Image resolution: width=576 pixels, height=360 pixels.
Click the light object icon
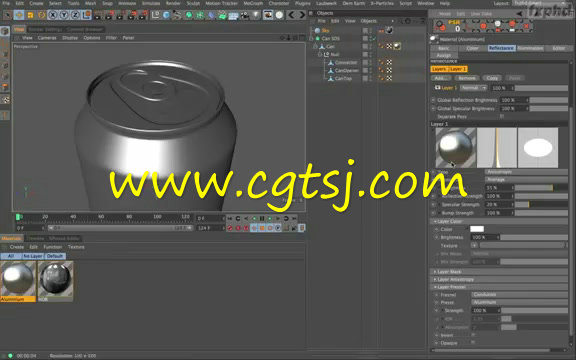(x=256, y=15)
